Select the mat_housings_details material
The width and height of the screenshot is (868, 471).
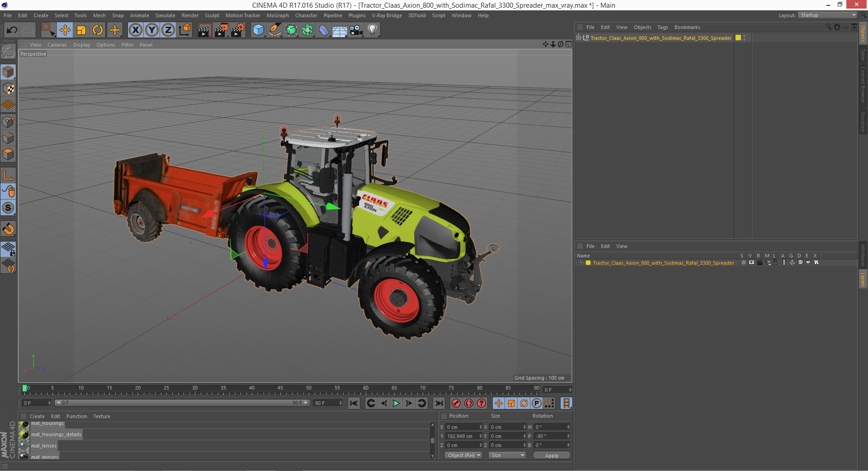coord(56,434)
